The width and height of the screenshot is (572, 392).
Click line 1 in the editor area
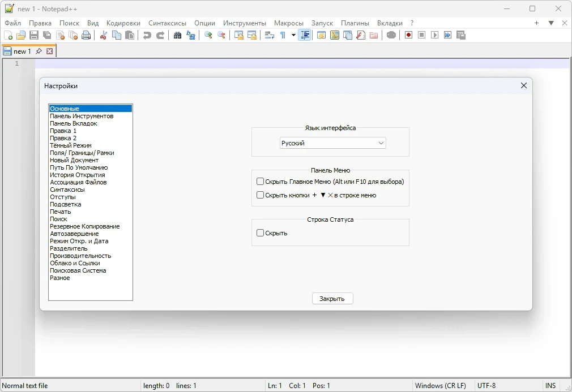click(x=302, y=64)
